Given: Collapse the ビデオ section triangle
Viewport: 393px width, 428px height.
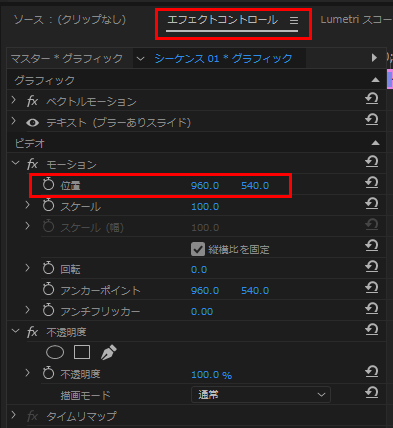Looking at the screenshot, I should [376, 143].
